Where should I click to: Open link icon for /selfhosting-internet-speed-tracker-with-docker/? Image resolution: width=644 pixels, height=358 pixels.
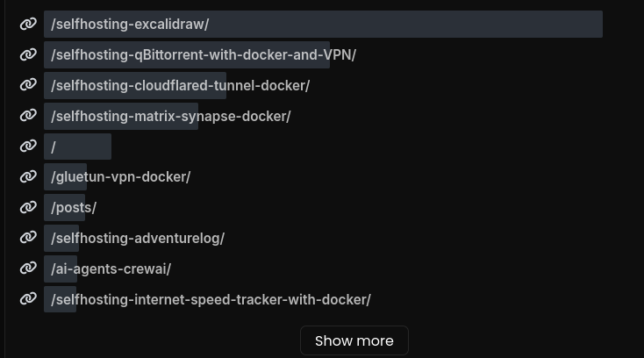[28, 299]
